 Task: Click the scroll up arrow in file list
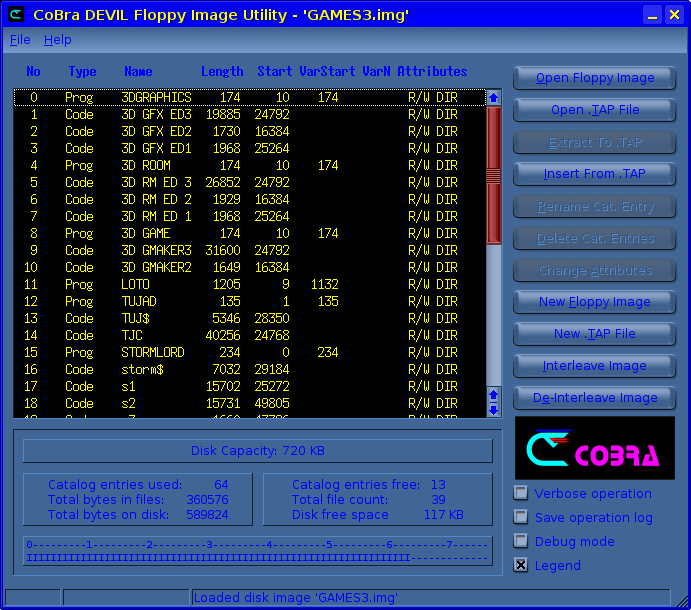coord(493,98)
